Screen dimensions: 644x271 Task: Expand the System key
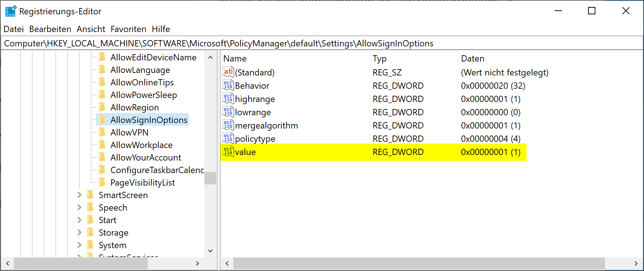(x=79, y=245)
